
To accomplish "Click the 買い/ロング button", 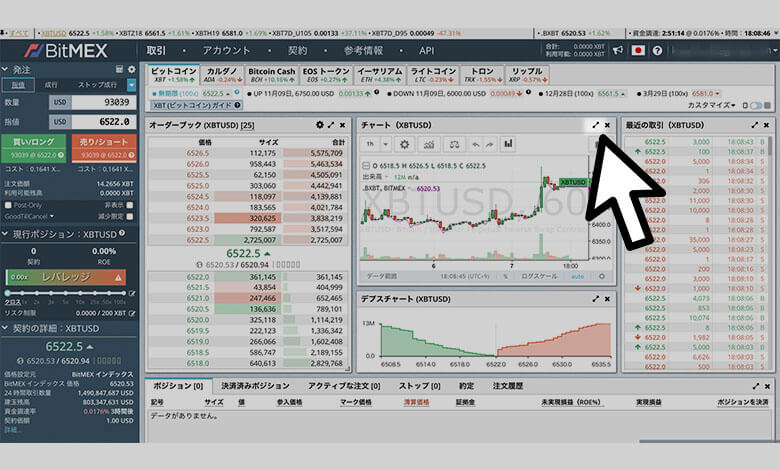I will (33, 148).
